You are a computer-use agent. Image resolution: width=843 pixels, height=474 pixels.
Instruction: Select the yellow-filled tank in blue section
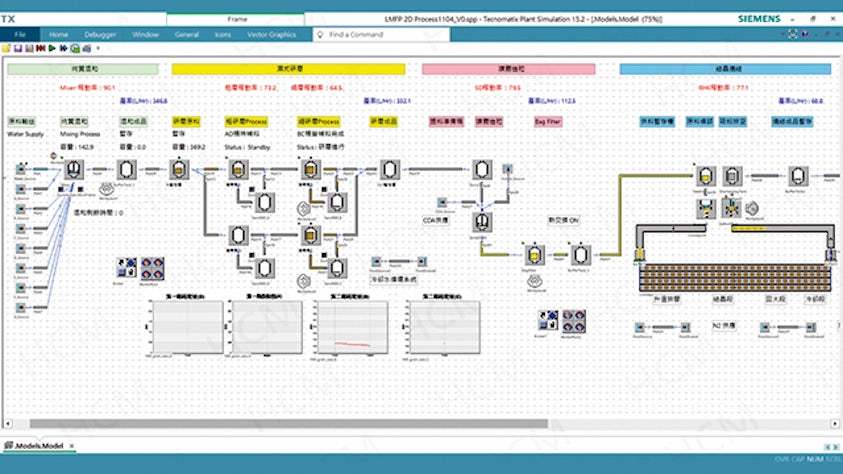[x=705, y=176]
